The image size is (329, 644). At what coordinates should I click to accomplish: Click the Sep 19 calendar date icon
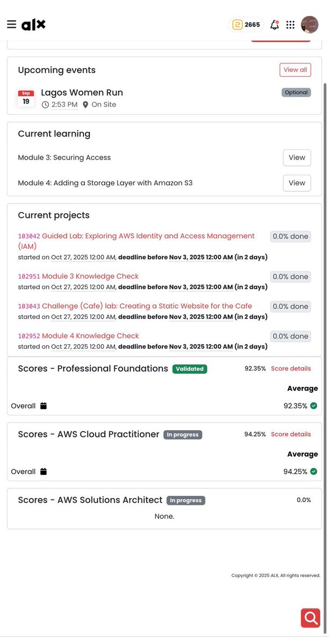26,99
